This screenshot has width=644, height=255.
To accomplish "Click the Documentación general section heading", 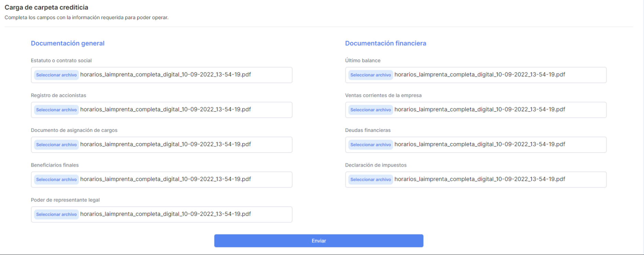I will (x=68, y=43).
